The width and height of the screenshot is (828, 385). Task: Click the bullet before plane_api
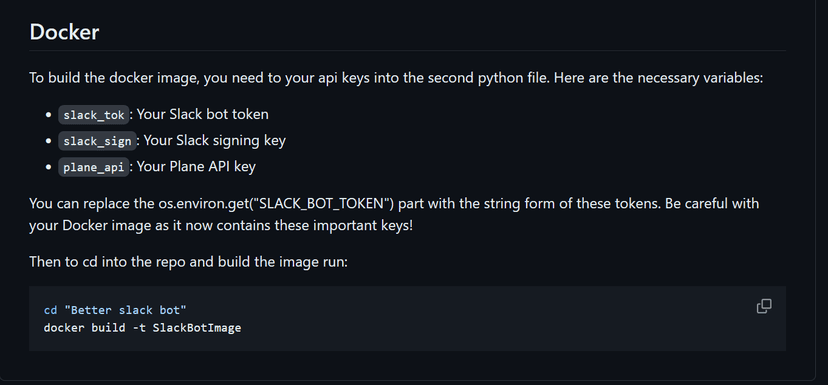[x=49, y=167]
